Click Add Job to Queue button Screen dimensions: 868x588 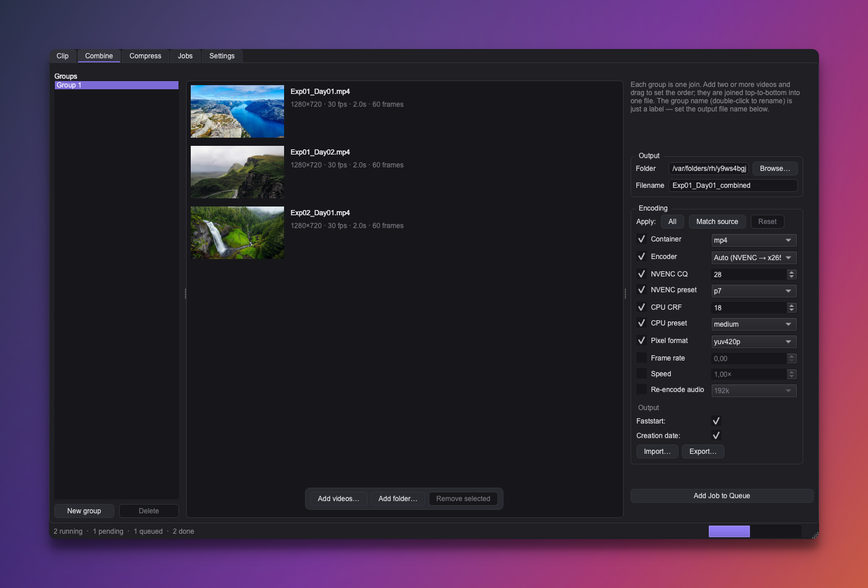tap(722, 496)
